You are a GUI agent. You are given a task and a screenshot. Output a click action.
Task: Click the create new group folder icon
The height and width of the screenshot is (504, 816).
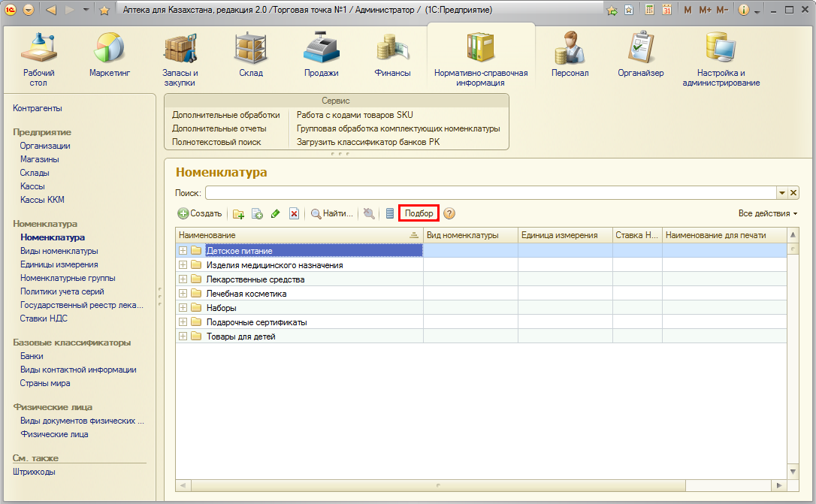click(x=239, y=214)
